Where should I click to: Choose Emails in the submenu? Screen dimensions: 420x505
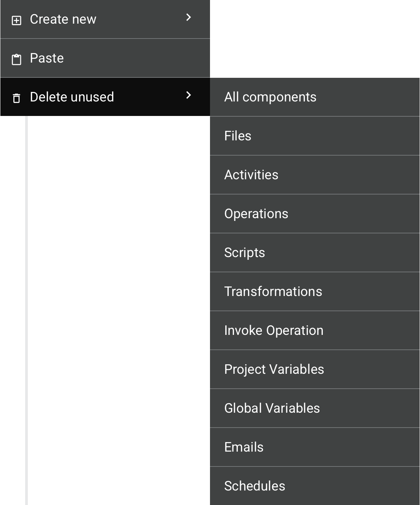244,447
